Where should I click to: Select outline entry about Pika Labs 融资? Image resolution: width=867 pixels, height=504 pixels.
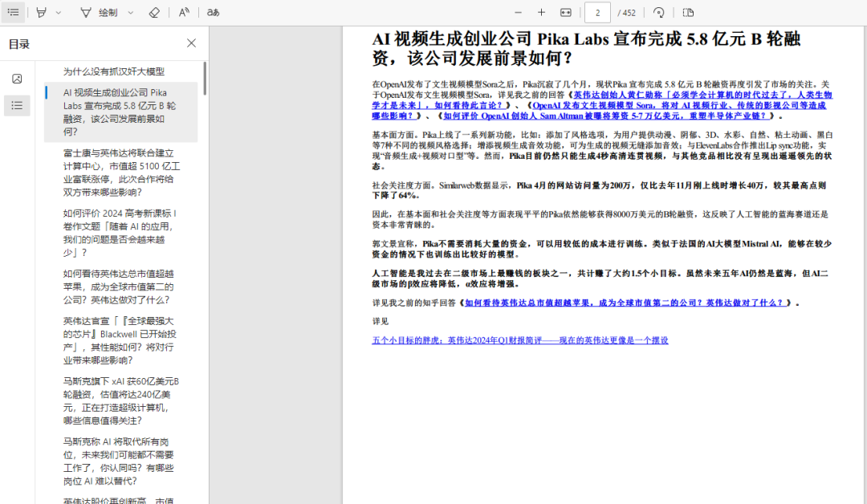coord(120,112)
